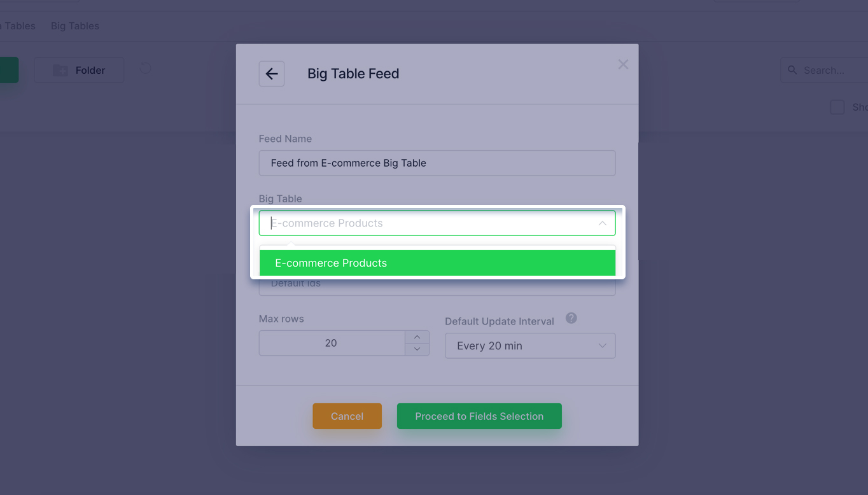
Task: Decrease Max rows with the down arrow
Action: coord(417,349)
